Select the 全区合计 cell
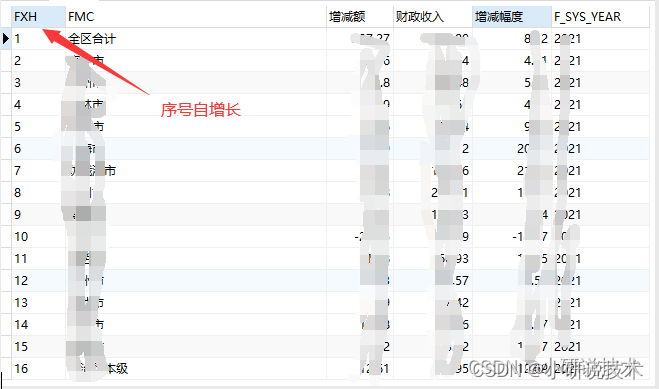This screenshot has width=659, height=389. (196, 39)
